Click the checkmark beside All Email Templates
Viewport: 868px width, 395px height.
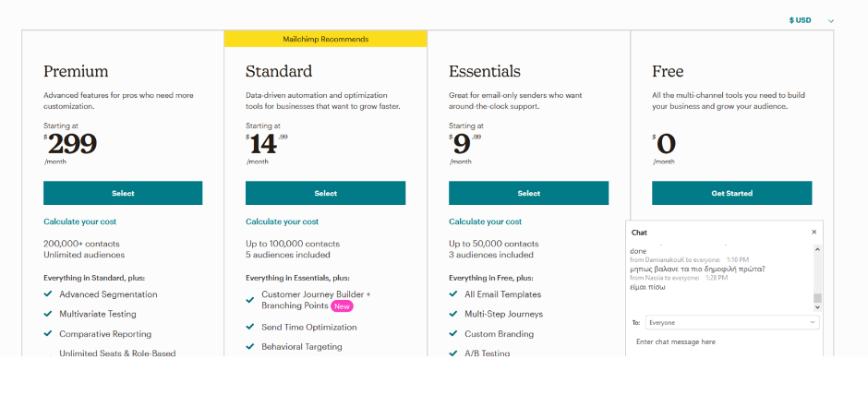[453, 294]
